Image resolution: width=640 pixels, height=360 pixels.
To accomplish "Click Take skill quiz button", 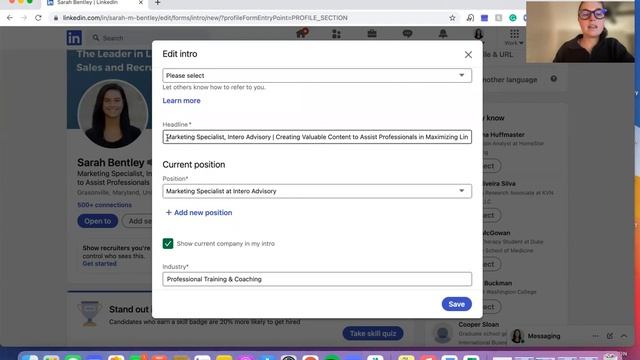I will 373,333.
